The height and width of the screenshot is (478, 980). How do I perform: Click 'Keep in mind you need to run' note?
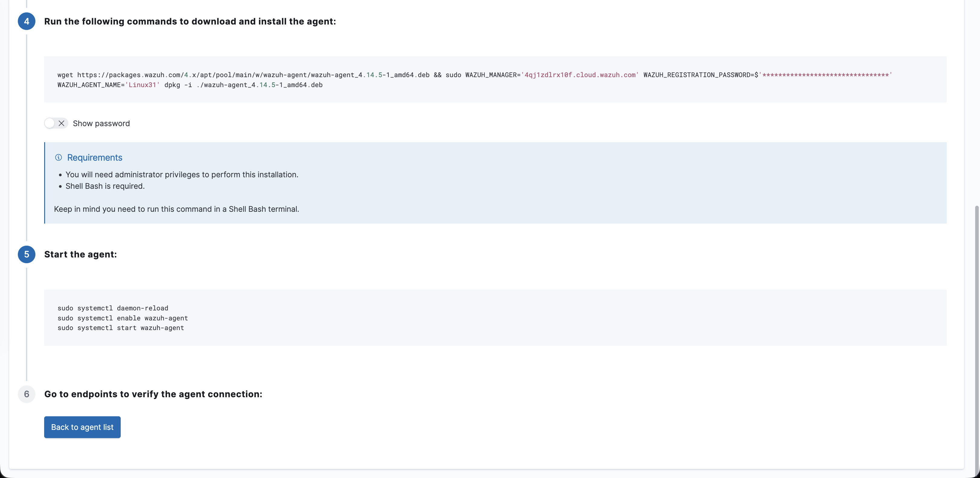(177, 209)
